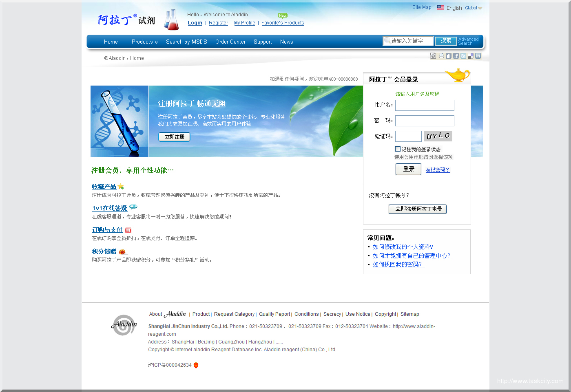Click into the 用户名 username field

(424, 105)
